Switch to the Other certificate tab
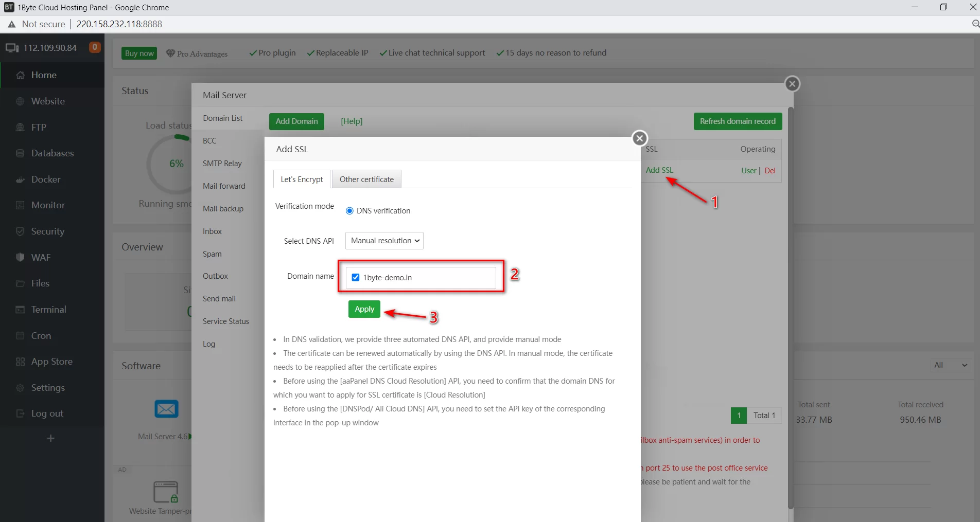980x522 pixels. (366, 179)
